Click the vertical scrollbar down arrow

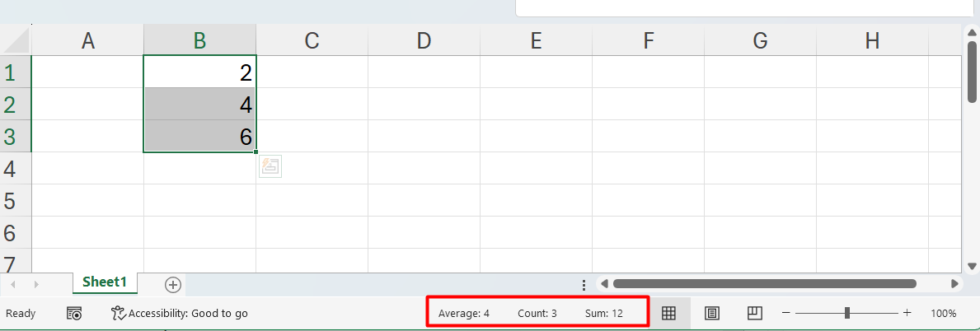click(972, 265)
